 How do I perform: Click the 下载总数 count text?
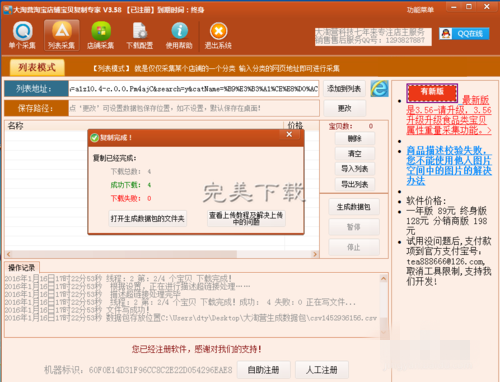131,172
